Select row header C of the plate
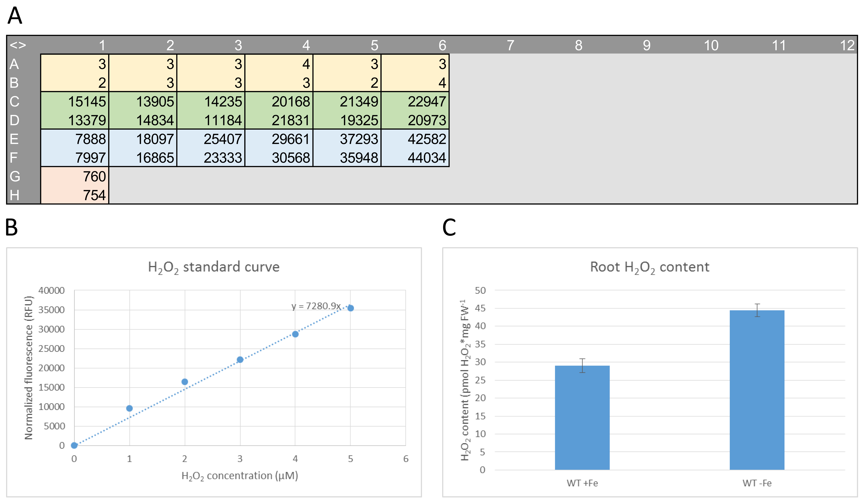Screen dimensions: 868x504 [14, 101]
